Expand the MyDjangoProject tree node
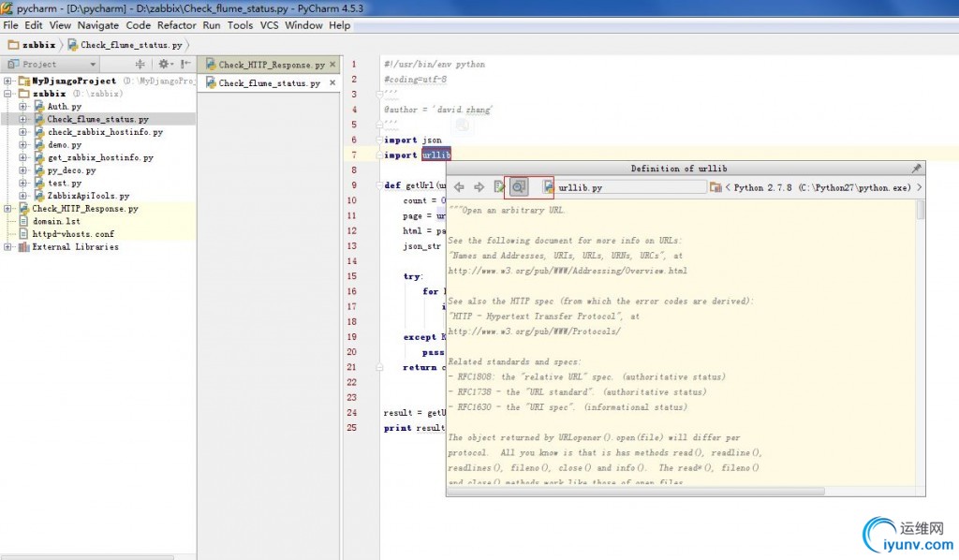The width and height of the screenshot is (959, 560). [7, 81]
